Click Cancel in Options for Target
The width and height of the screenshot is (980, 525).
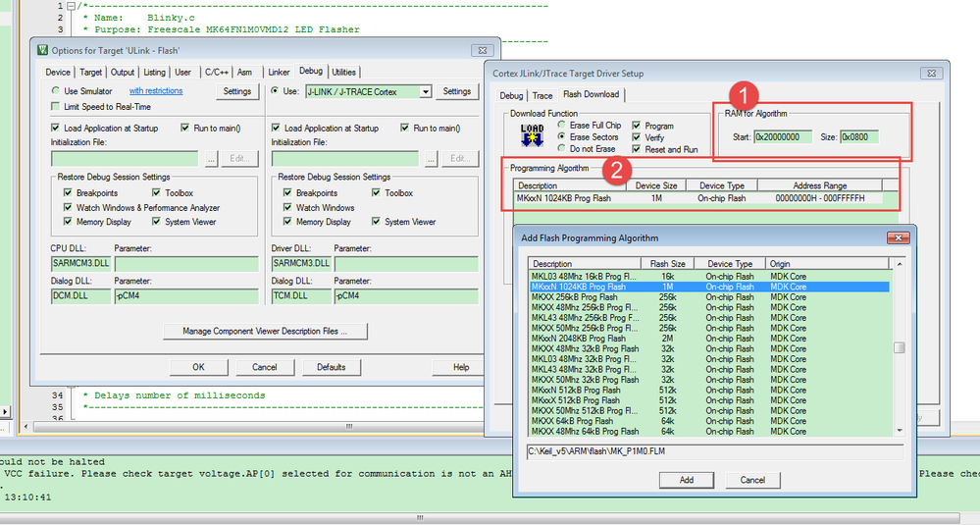tap(265, 367)
